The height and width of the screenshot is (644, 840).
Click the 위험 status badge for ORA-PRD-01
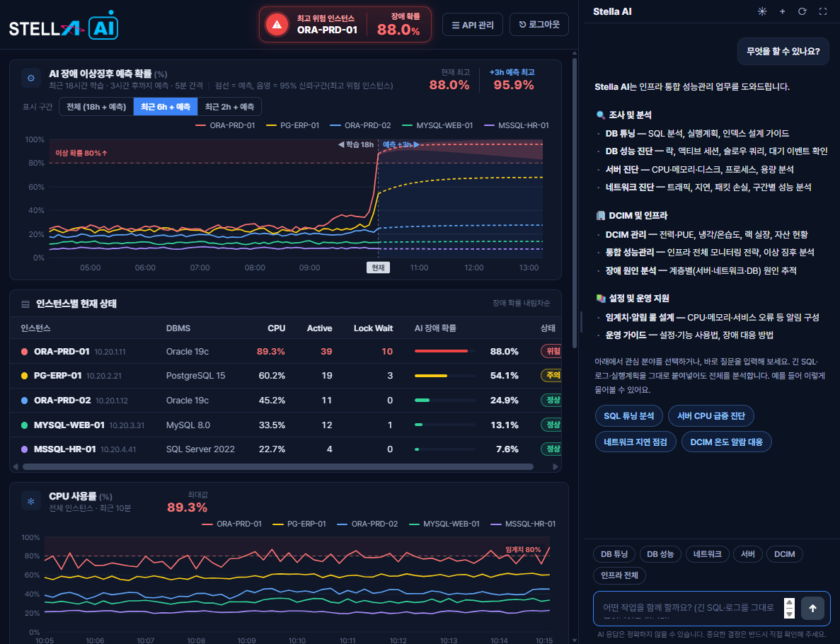tap(552, 352)
